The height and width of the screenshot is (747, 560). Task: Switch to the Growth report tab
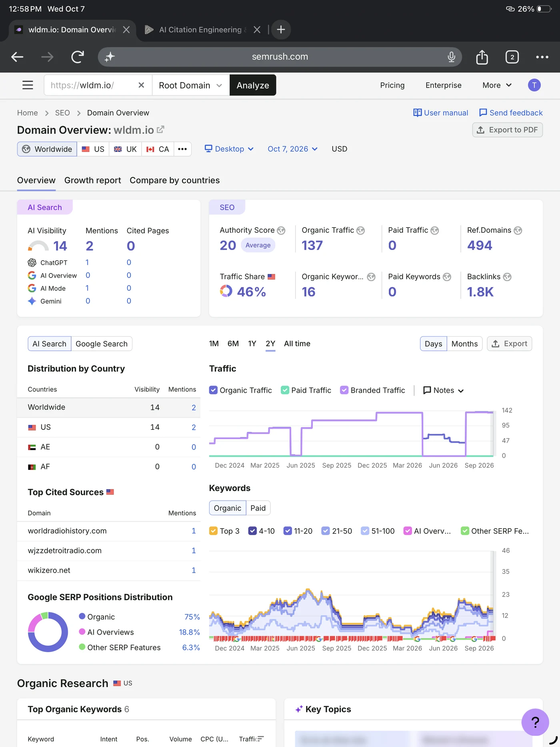pyautogui.click(x=93, y=180)
